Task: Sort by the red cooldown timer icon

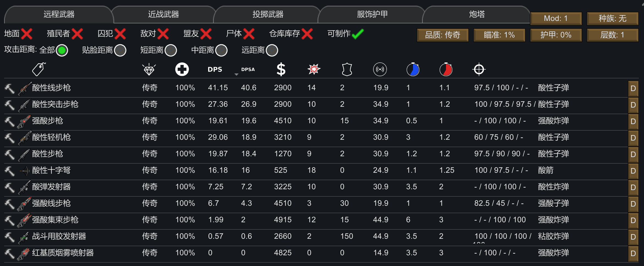Action: click(x=446, y=69)
